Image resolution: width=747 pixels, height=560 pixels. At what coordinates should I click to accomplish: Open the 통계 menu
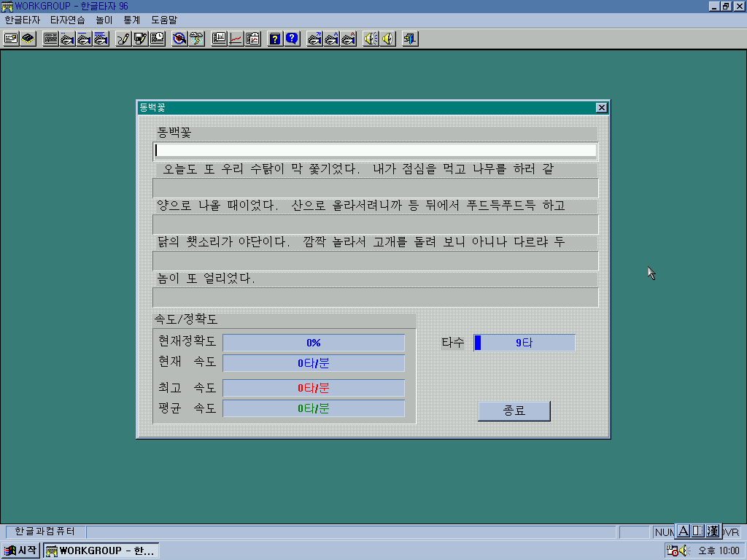tap(132, 20)
